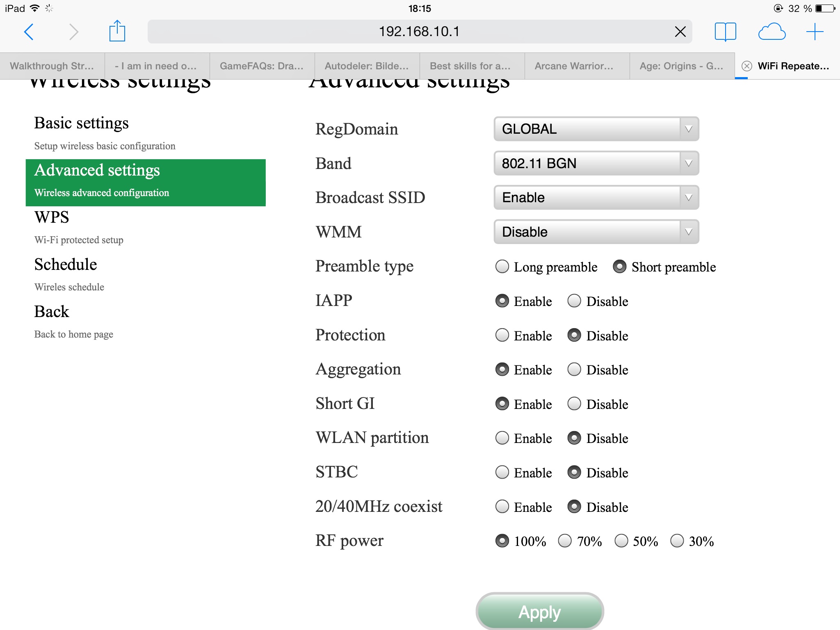
Task: Tap the Safari forward arrow
Action: click(74, 32)
